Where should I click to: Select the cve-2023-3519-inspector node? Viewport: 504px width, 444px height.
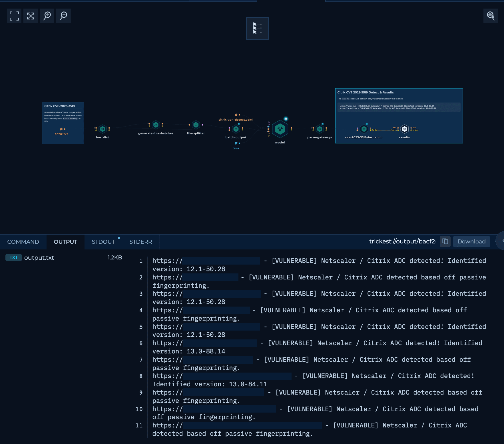(364, 129)
